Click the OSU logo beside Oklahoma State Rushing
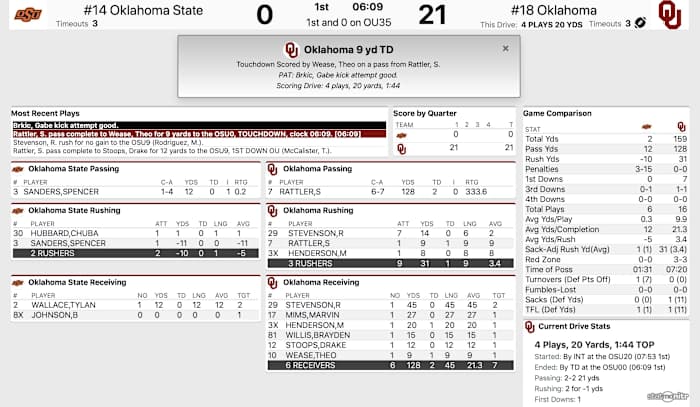Screen dimensions: 700x407 18,210
